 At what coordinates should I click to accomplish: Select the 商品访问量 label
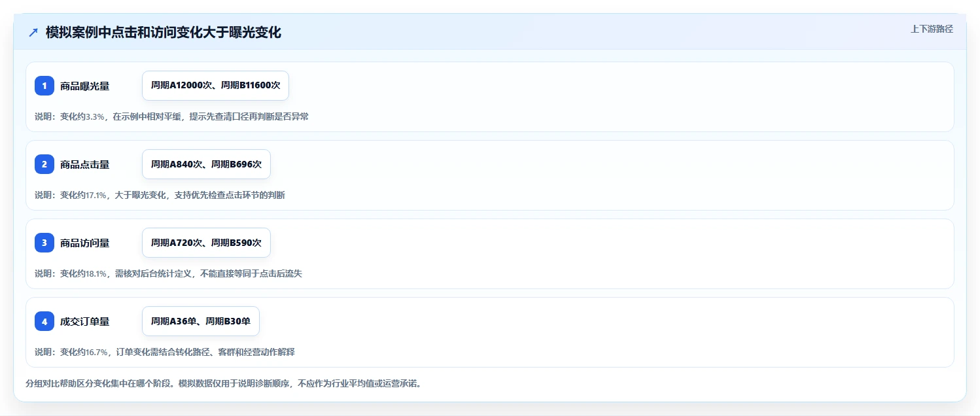point(84,243)
